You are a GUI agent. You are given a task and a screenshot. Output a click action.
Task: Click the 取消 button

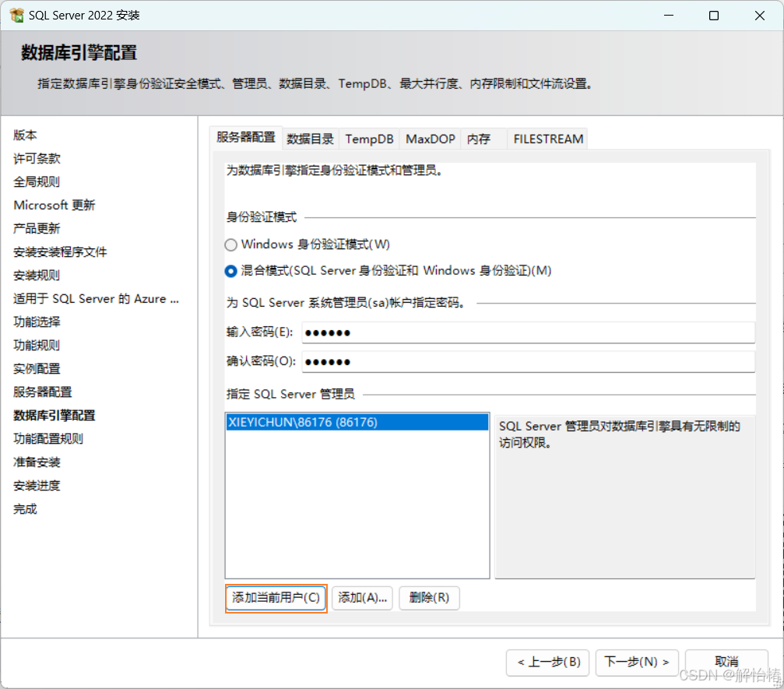click(726, 663)
